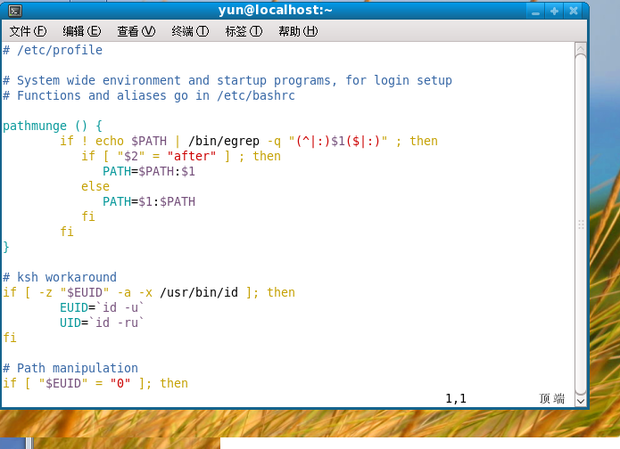
Task: Click the closing brace '}' of pathmunge
Action: 6,247
